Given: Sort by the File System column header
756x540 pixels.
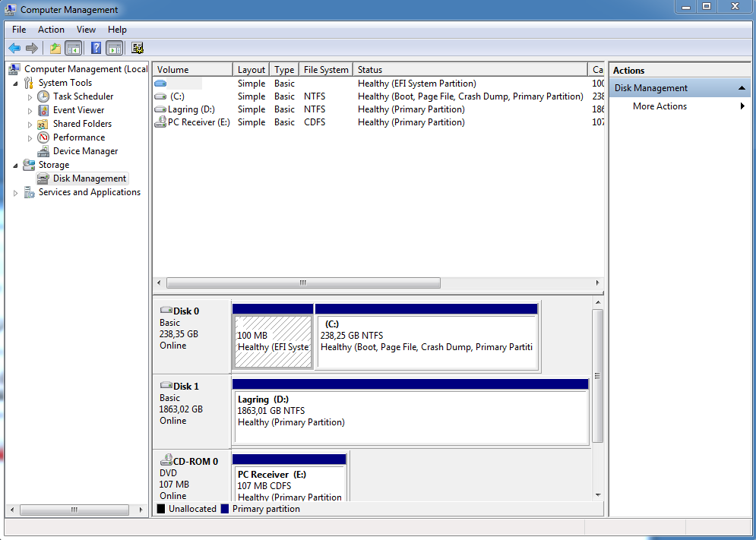Looking at the screenshot, I should coord(326,70).
